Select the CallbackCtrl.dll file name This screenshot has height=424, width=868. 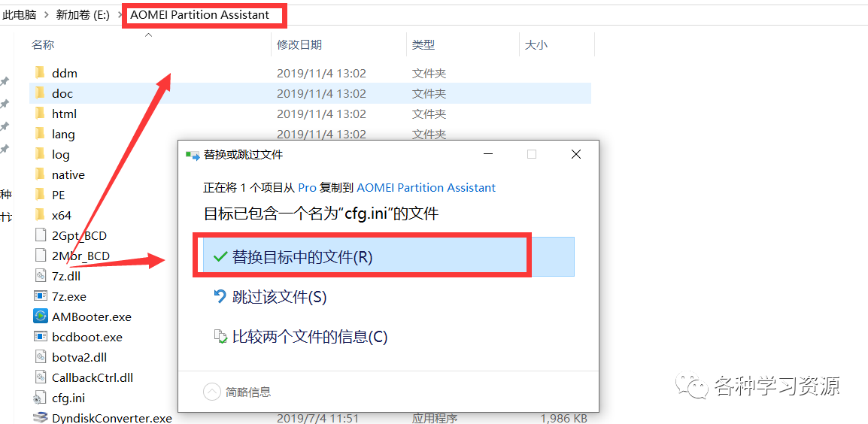93,377
